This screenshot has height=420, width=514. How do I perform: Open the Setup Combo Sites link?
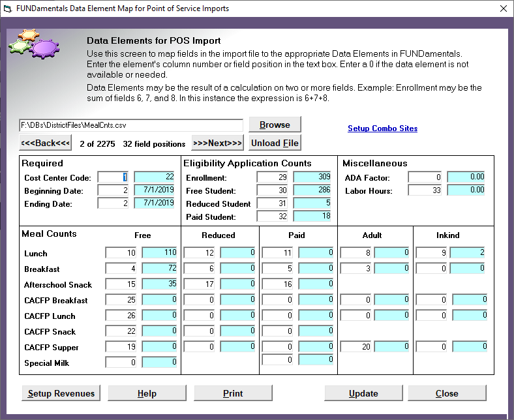[x=382, y=128]
